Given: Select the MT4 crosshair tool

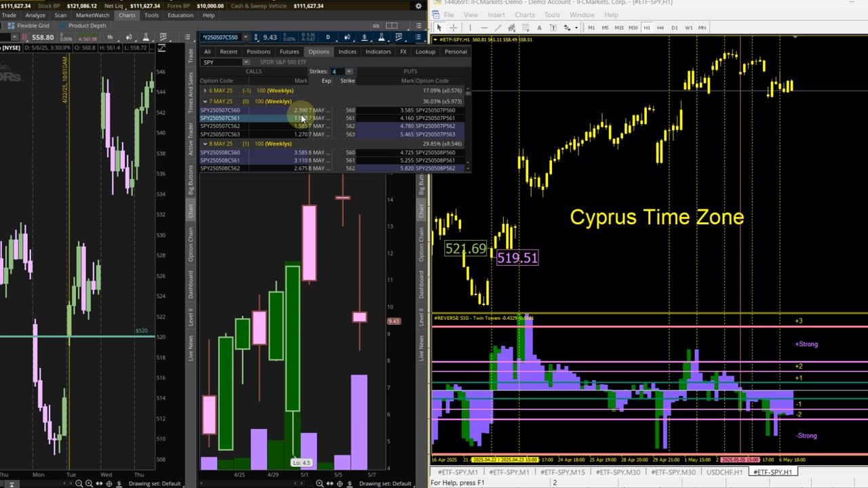Looking at the screenshot, I should [454, 28].
